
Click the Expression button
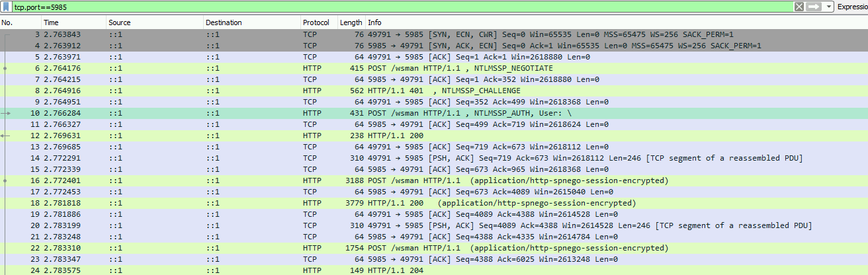point(851,7)
